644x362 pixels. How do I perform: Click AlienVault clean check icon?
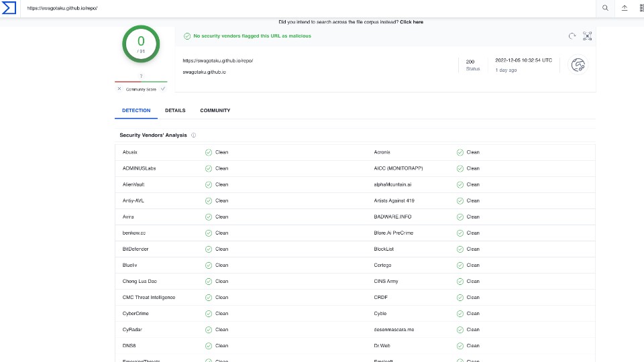click(208, 185)
